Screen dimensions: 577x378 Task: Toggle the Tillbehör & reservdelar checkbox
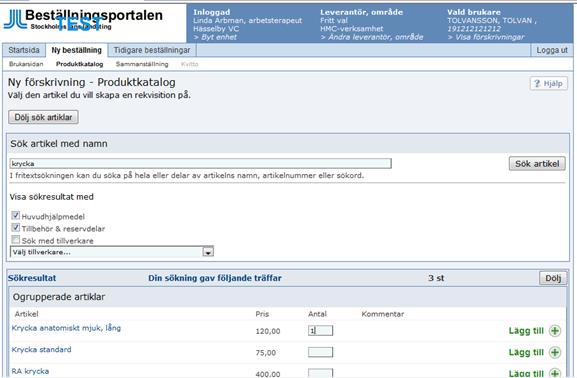coord(15,228)
